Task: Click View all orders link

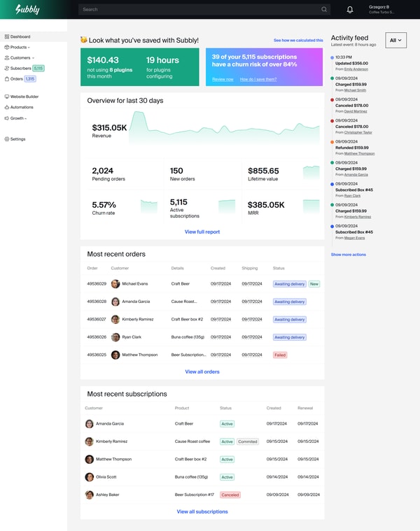Action: tap(202, 371)
